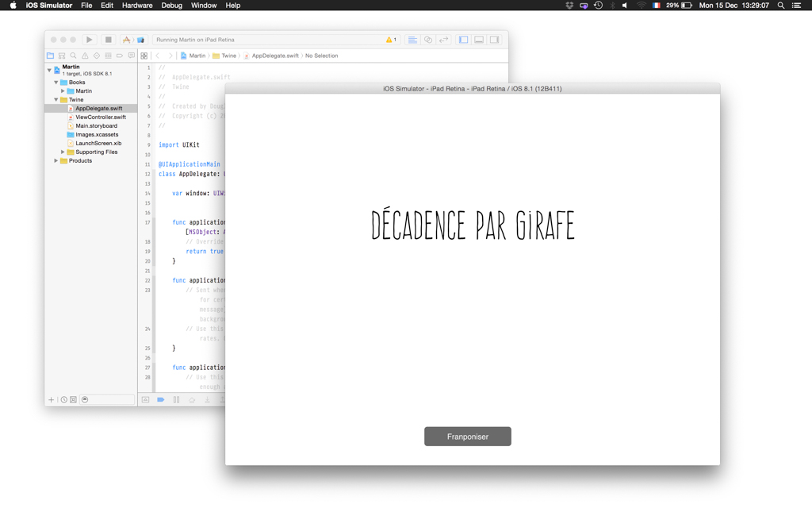
Task: Pause program execution in debug bar
Action: pos(176,400)
